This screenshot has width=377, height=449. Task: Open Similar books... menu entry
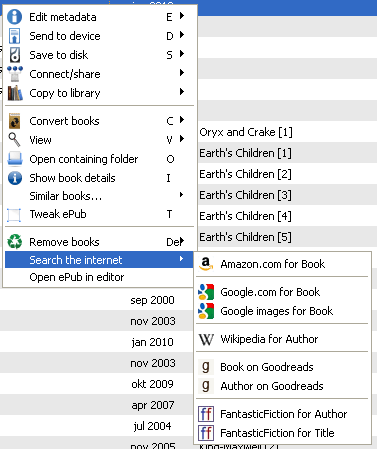tap(99, 196)
